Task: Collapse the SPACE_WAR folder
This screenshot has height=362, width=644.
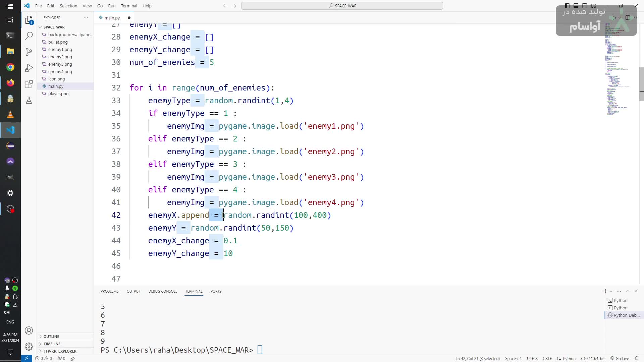Action: (x=54, y=27)
